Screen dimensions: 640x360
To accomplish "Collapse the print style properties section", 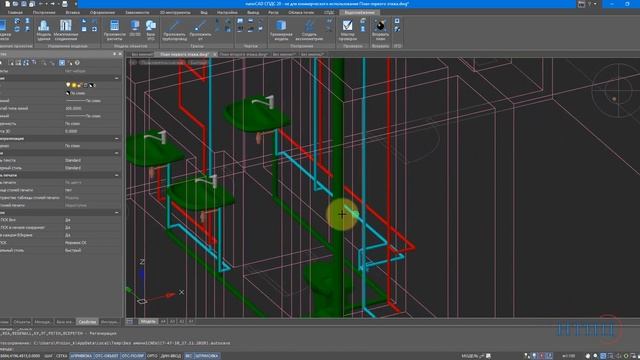I will click(117, 175).
